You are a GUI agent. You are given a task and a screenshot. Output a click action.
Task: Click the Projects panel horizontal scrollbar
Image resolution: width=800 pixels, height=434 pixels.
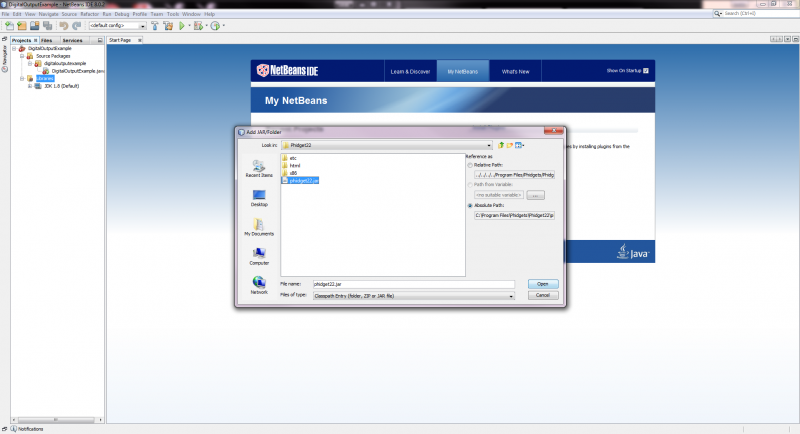pyautogui.click(x=56, y=420)
